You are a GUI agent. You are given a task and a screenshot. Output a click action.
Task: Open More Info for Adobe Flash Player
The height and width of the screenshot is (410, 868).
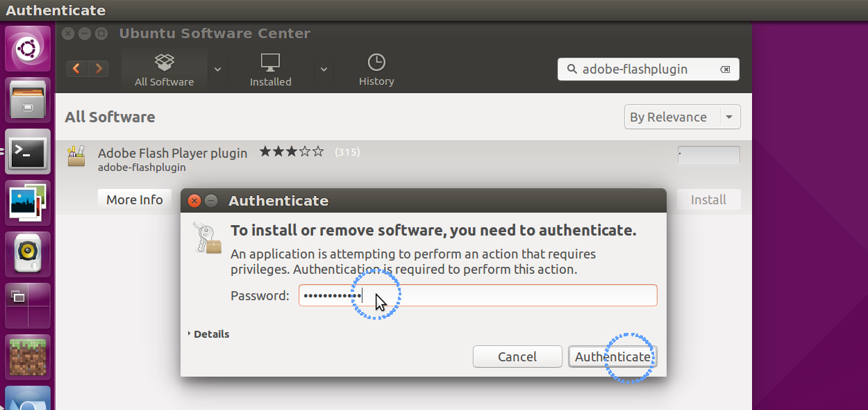click(x=135, y=199)
